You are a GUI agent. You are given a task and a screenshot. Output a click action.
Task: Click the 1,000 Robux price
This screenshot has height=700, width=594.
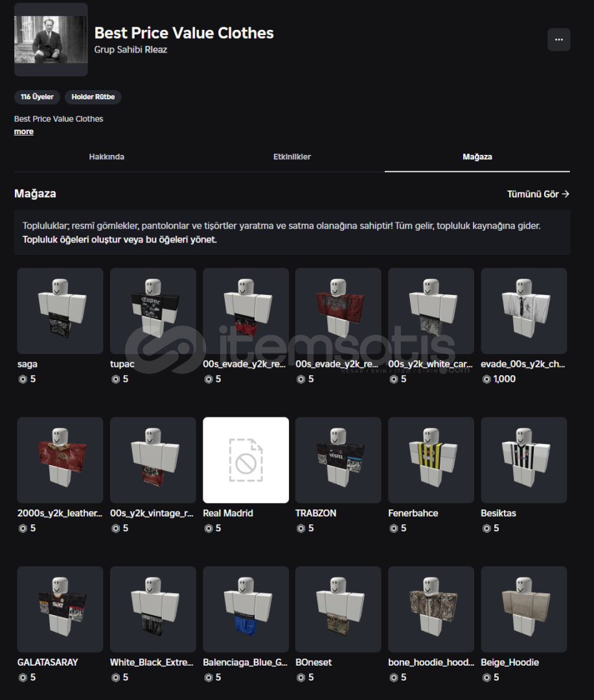click(x=505, y=379)
